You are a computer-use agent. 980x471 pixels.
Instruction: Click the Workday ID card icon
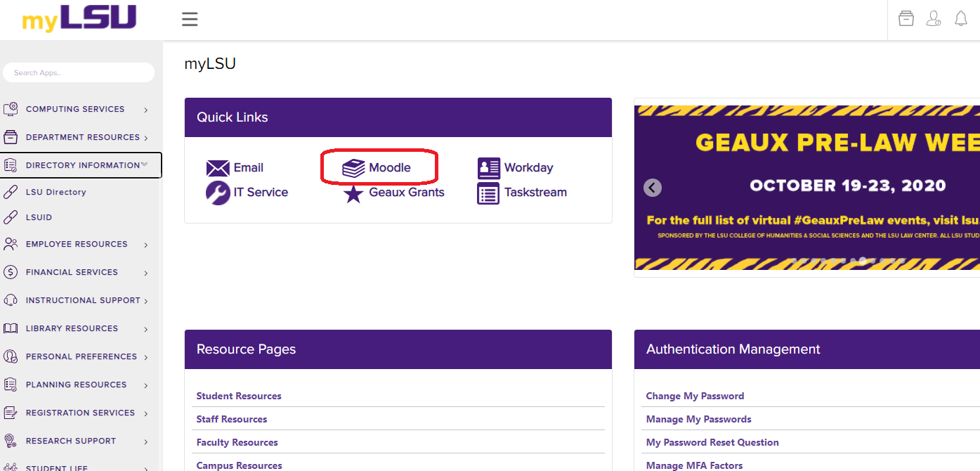[488, 168]
